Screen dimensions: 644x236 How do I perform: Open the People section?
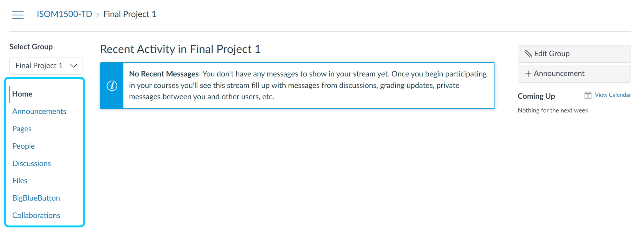click(24, 146)
